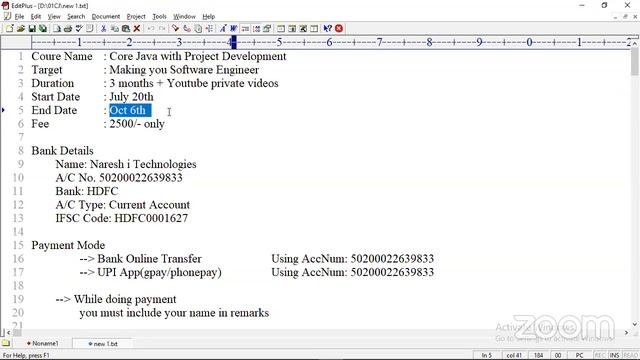Image resolution: width=640 pixels, height=360 pixels.
Task: Toggle line numbers from the toolbar
Action: [256, 29]
